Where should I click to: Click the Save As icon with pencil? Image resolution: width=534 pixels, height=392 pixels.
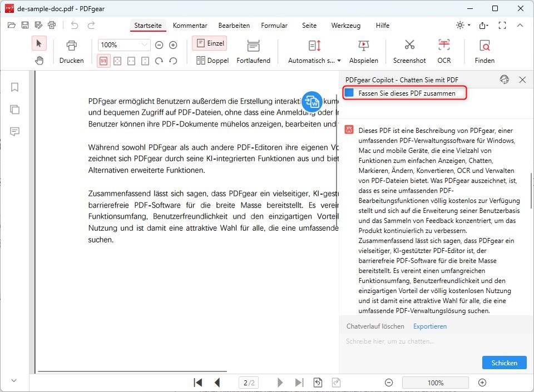click(x=38, y=25)
